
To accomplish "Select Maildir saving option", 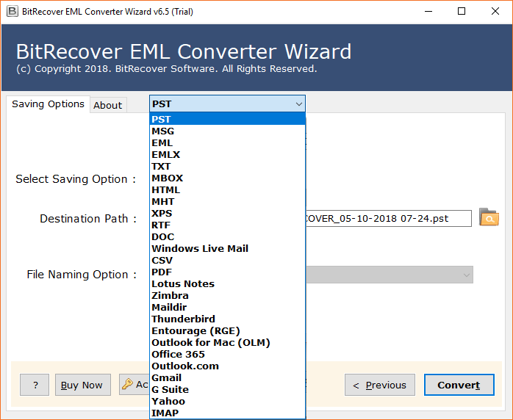I will coord(227,307).
